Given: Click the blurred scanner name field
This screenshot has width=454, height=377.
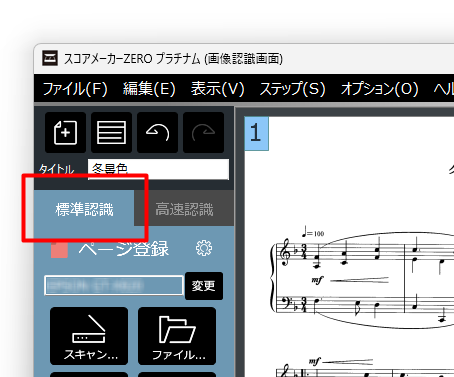Looking at the screenshot, I should coord(114,285).
